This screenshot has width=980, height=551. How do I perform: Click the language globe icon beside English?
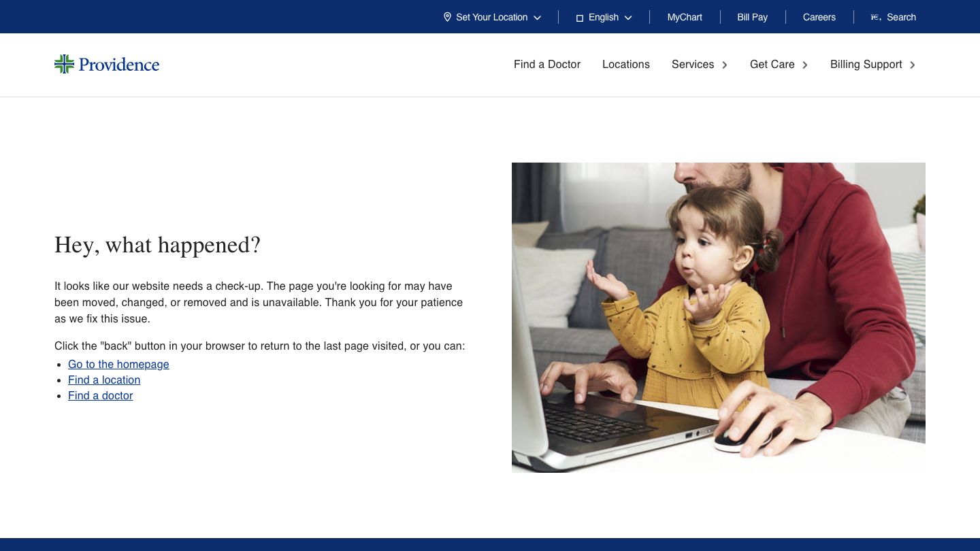[x=580, y=18]
